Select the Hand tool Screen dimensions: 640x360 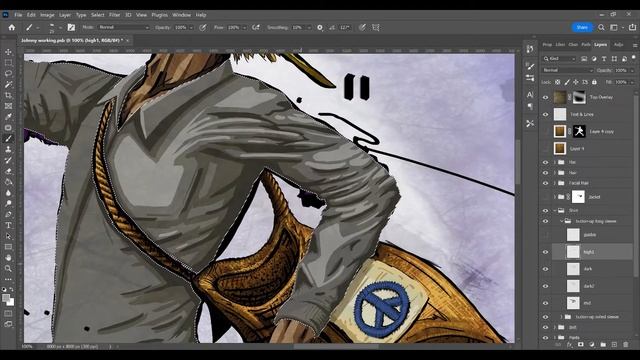coord(8,258)
